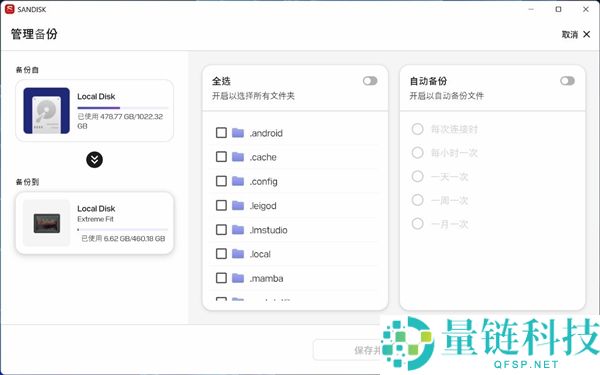Screen dimensions: 600x375
Task: Click the 备份自 section label
Action: tap(27, 70)
